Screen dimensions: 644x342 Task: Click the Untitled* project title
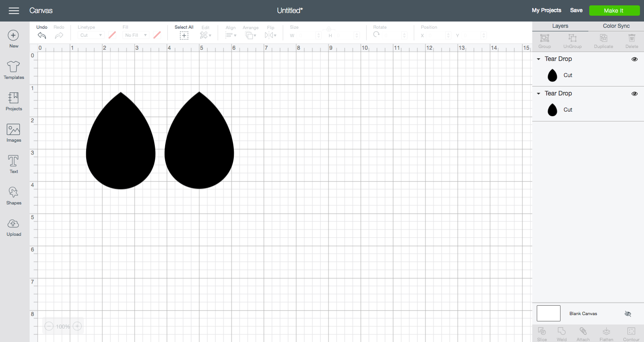click(290, 10)
